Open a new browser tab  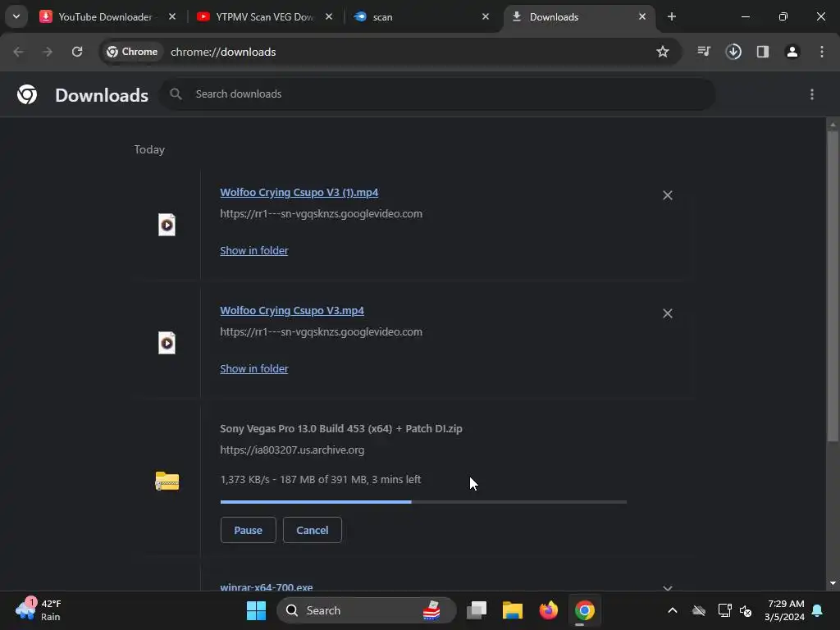coord(671,16)
